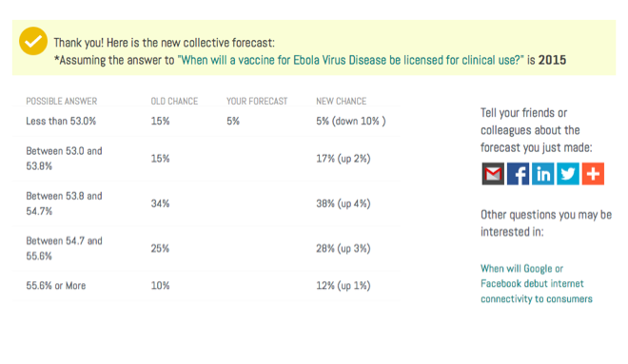Select Between 53.8 and 54.7% row

[x=206, y=203]
